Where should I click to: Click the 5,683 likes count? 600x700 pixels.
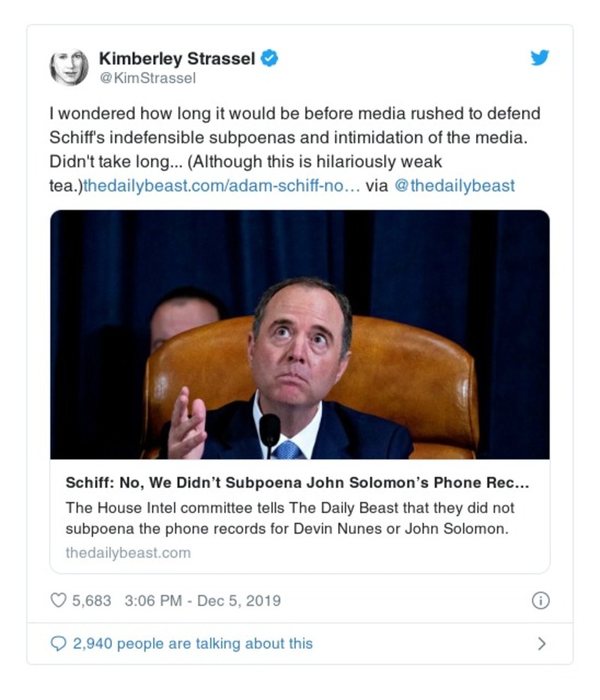pos(91,600)
